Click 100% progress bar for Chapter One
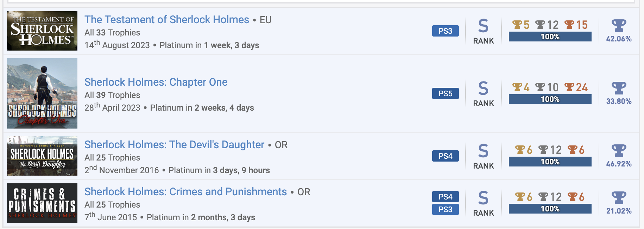The width and height of the screenshot is (644, 229). 550,99
